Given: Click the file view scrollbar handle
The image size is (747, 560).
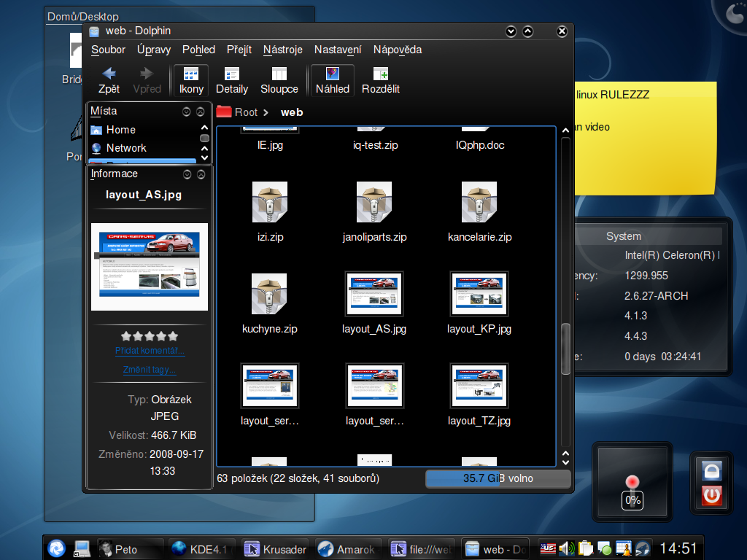Looking at the screenshot, I should pyautogui.click(x=565, y=349).
